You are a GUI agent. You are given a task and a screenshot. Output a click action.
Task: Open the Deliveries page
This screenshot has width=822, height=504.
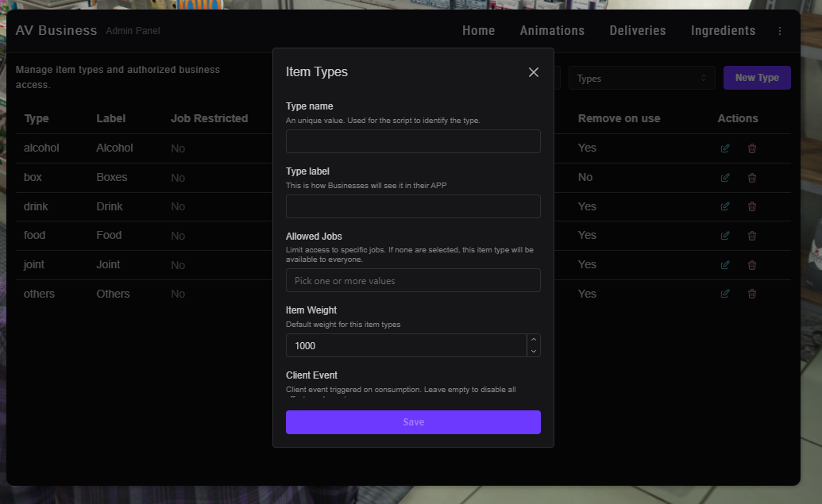pos(638,31)
